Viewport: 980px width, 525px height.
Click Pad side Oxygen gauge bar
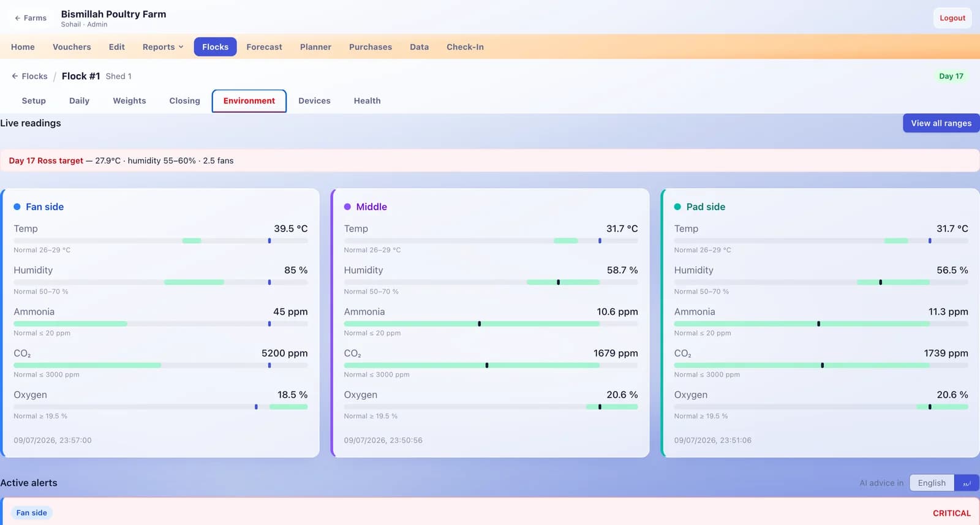point(821,407)
